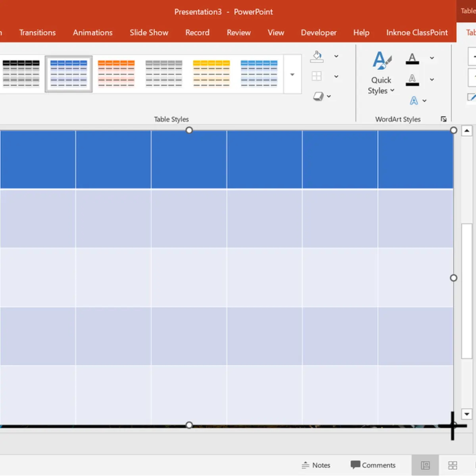
Task: Switch to Slide Sorter view icon
Action: point(453,465)
